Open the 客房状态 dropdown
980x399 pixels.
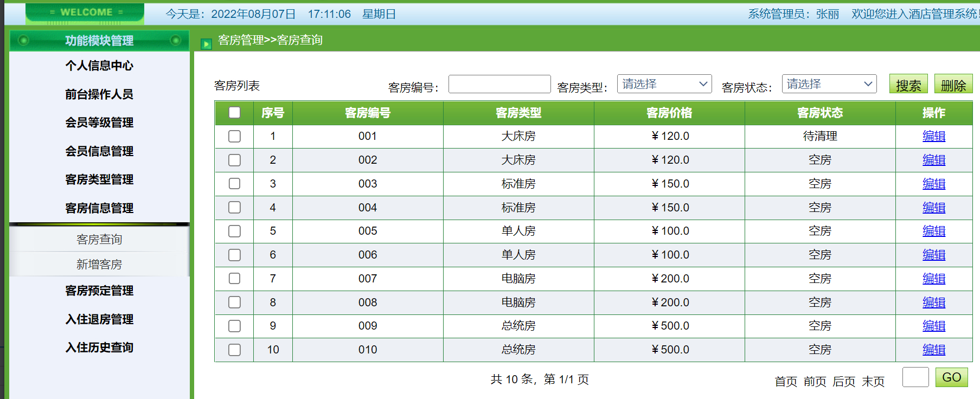pos(829,84)
